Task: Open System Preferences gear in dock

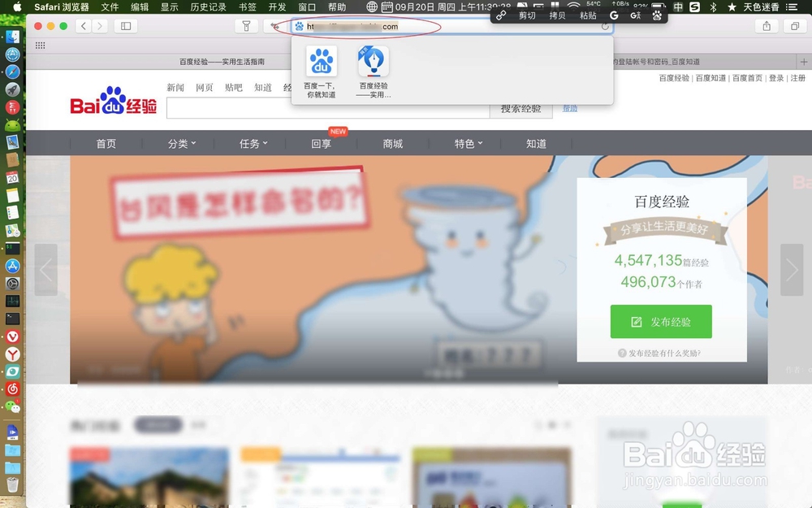Action: point(12,284)
